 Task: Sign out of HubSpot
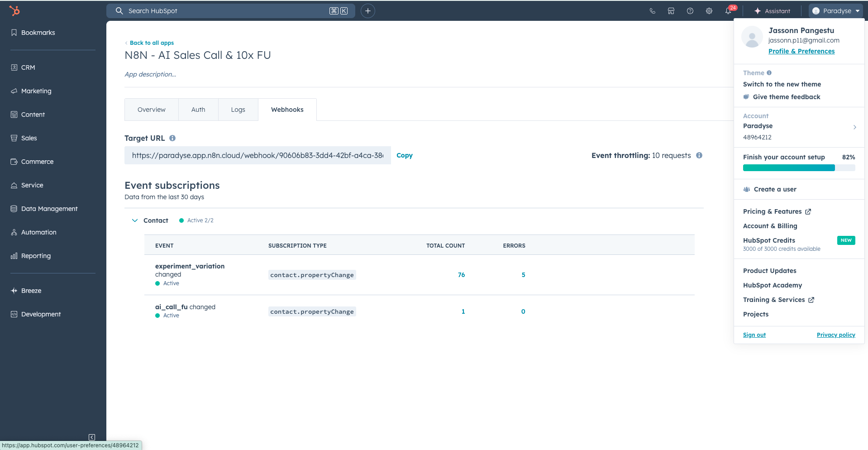tap(754, 335)
